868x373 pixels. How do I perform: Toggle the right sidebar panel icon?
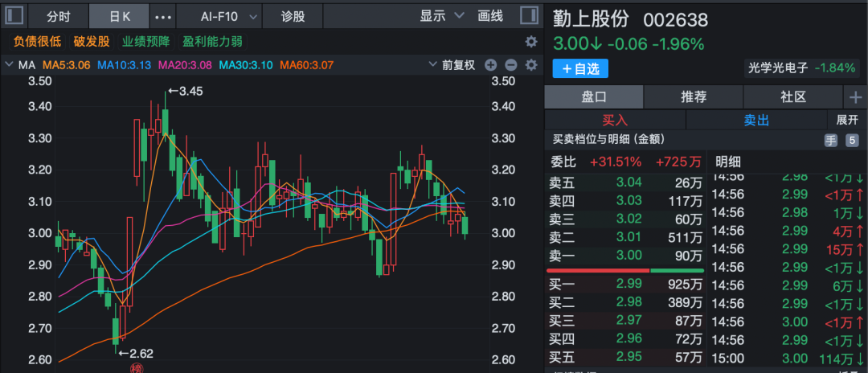529,15
